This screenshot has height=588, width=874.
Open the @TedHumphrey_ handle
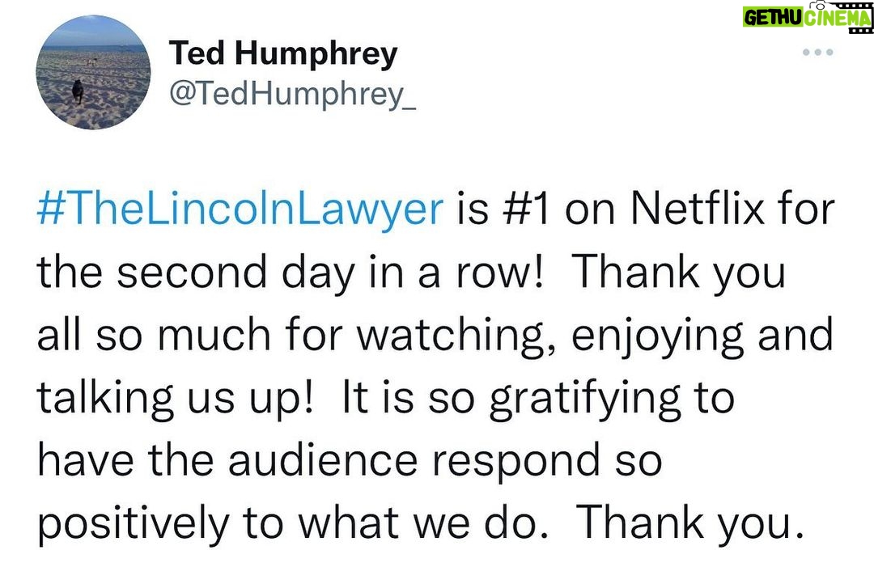[292, 94]
